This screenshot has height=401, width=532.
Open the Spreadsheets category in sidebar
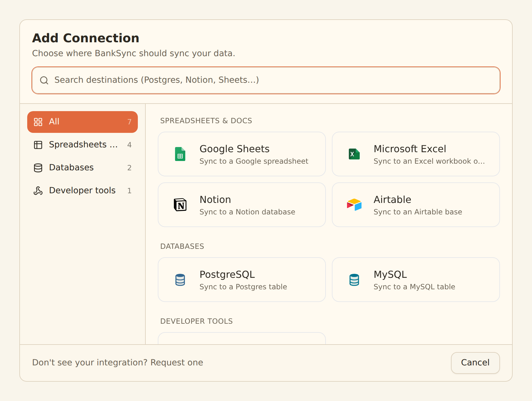(x=83, y=145)
